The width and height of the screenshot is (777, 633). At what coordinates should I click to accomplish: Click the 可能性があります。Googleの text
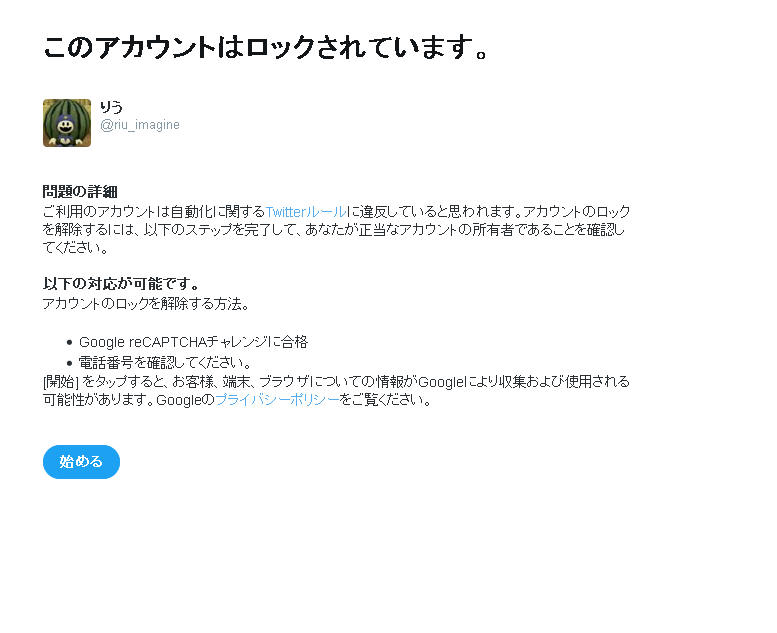click(129, 400)
